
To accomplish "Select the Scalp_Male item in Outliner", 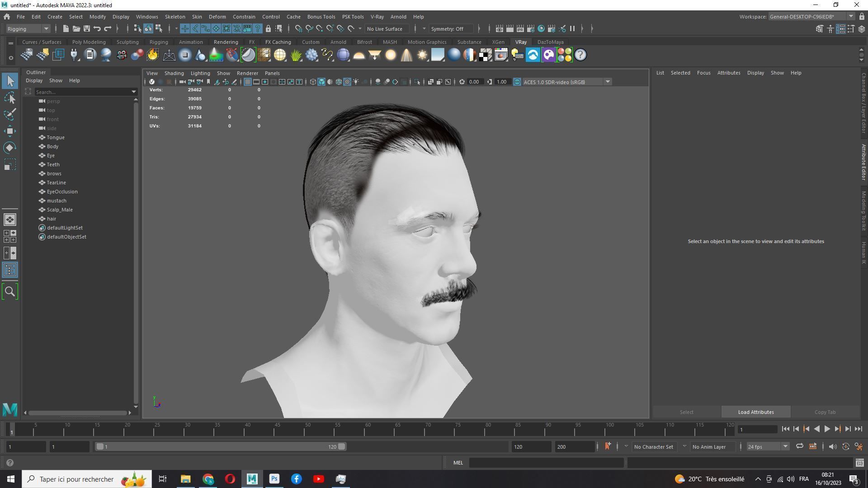I will click(x=59, y=210).
